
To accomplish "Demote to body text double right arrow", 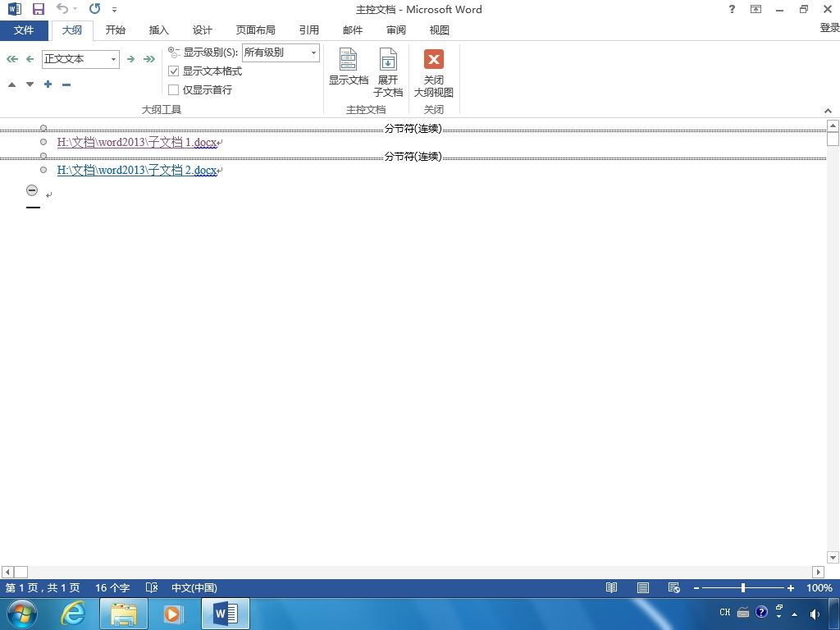I will [x=149, y=59].
